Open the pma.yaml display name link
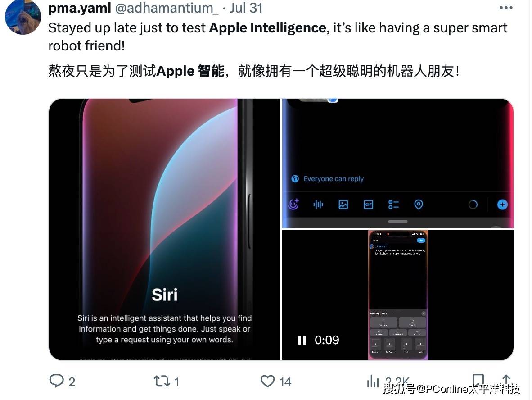Viewport: 532px width, 400px height. pos(80,8)
